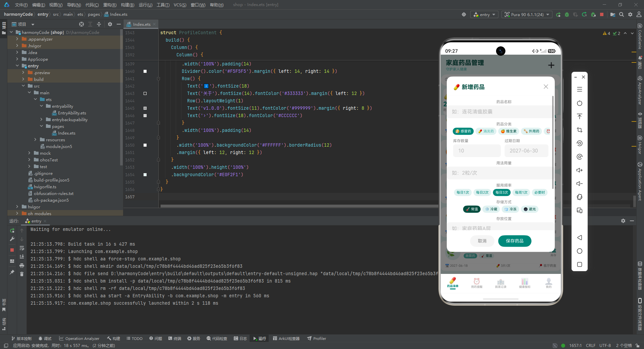
Task: Select opened file with the project crosshair icon
Action: [x=82, y=24]
